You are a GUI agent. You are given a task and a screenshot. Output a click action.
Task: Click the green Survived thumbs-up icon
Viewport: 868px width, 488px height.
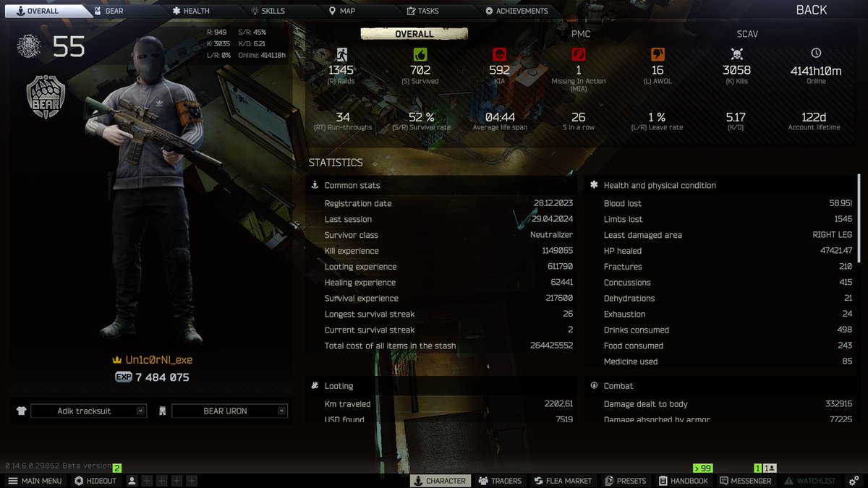[420, 54]
